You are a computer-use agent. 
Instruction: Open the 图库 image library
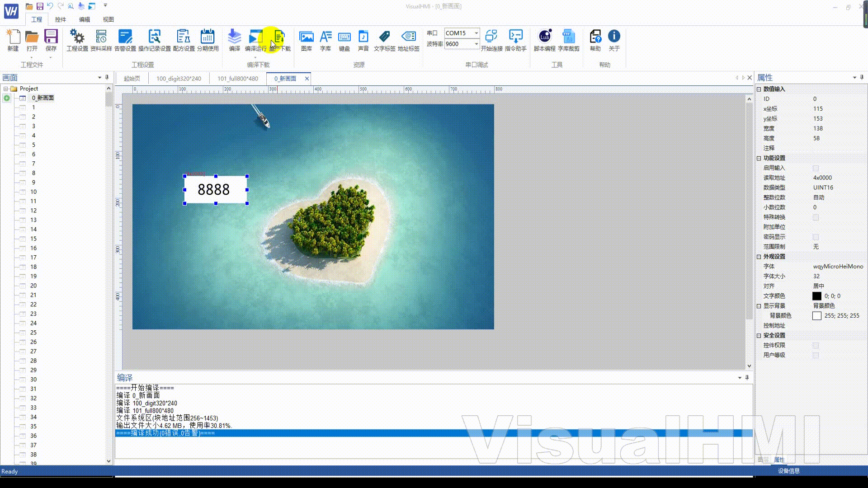pos(307,40)
